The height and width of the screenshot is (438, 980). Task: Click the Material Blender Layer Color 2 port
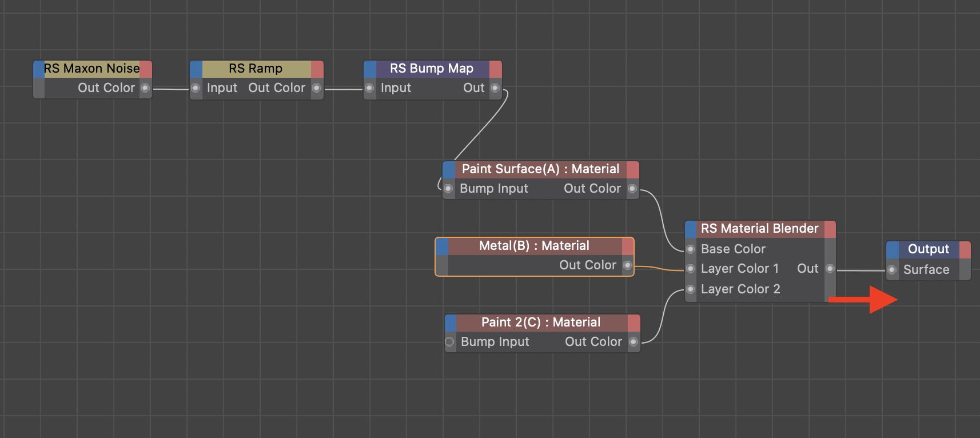pos(691,289)
